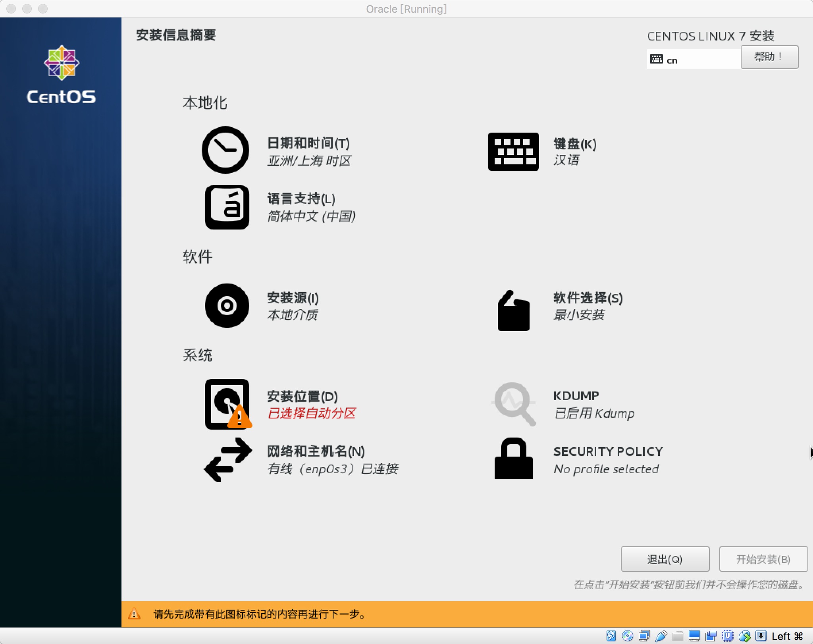This screenshot has height=644, width=813.
Task: Click the disk-notice text below install button
Action: [x=690, y=584]
